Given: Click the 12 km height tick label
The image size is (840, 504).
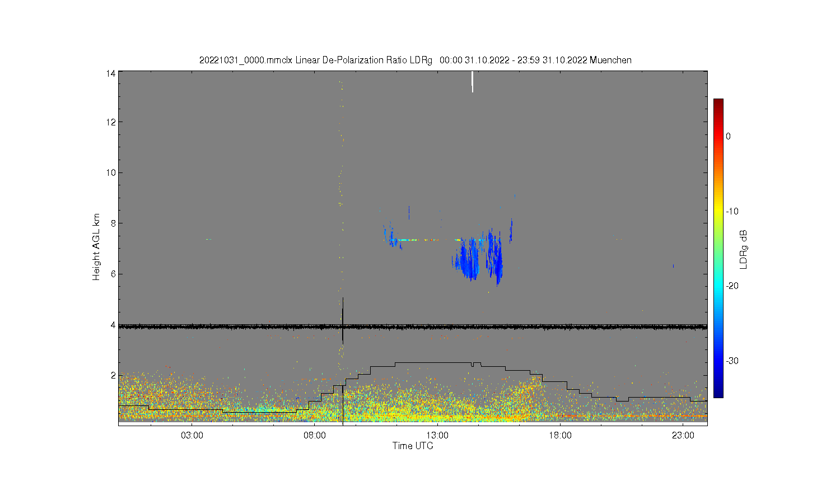Looking at the screenshot, I should point(111,122).
